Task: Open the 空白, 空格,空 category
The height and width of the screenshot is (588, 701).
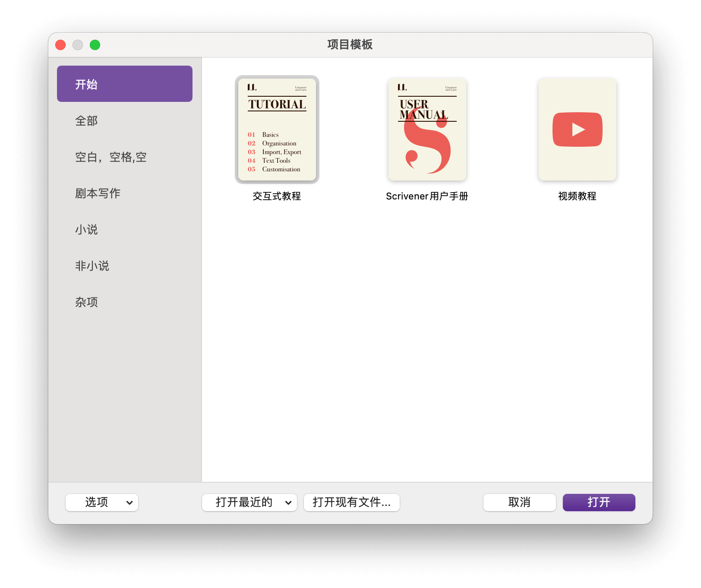Action: pos(125,157)
